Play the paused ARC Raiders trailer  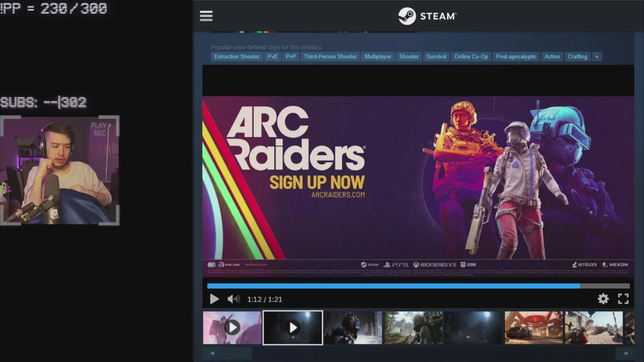[214, 299]
